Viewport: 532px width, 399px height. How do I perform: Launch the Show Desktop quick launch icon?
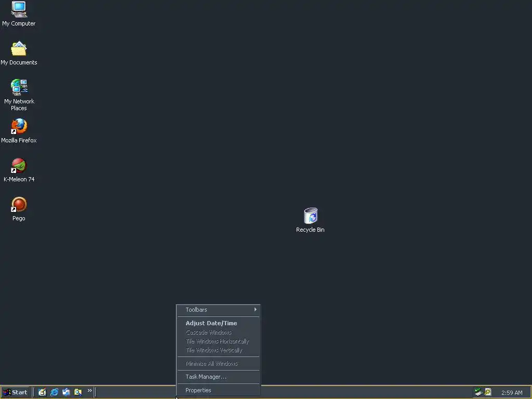tap(42, 392)
